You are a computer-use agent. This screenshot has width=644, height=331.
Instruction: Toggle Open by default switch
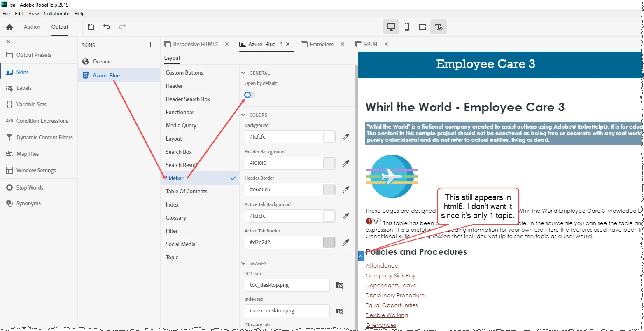(250, 95)
